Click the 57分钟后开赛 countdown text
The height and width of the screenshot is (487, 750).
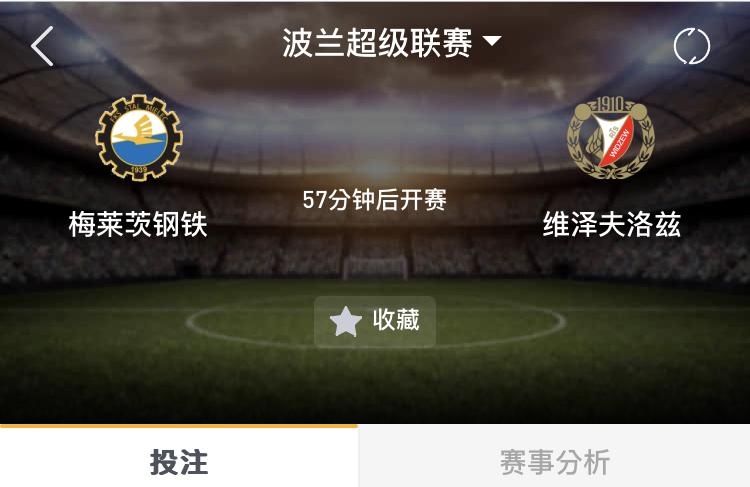pyautogui.click(x=375, y=199)
